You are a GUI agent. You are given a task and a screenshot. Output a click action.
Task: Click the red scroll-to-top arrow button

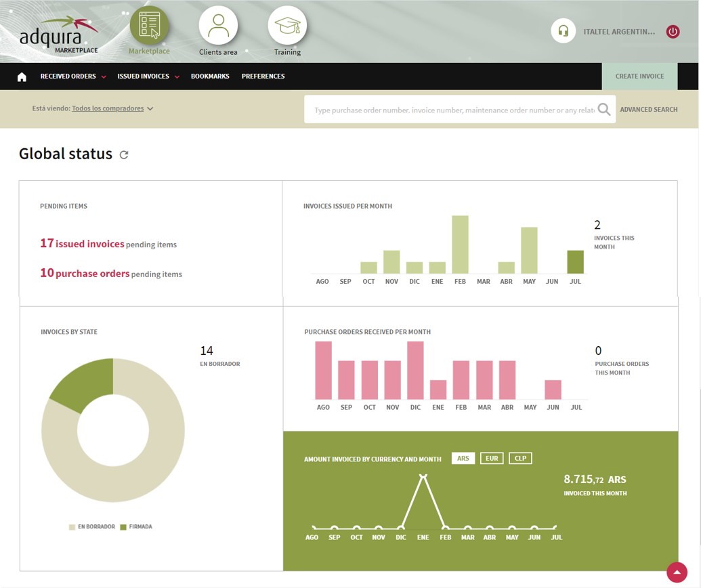677,572
